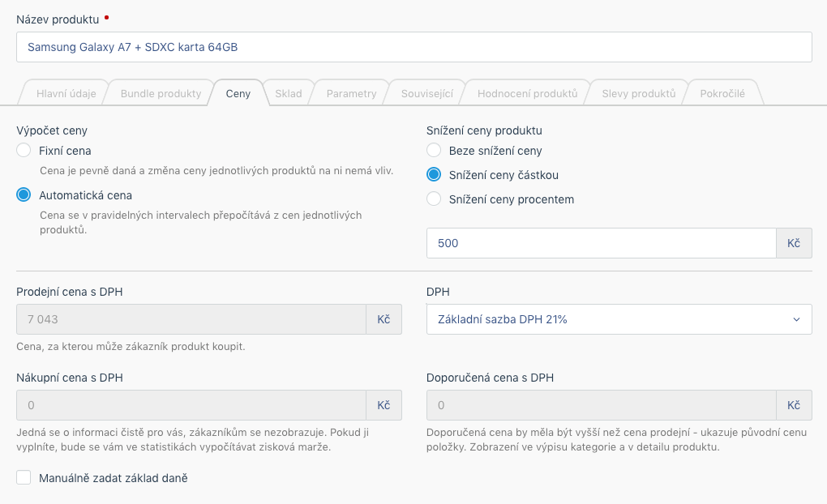
Task: Select Snížení ceny procentem option
Action: pyautogui.click(x=434, y=199)
